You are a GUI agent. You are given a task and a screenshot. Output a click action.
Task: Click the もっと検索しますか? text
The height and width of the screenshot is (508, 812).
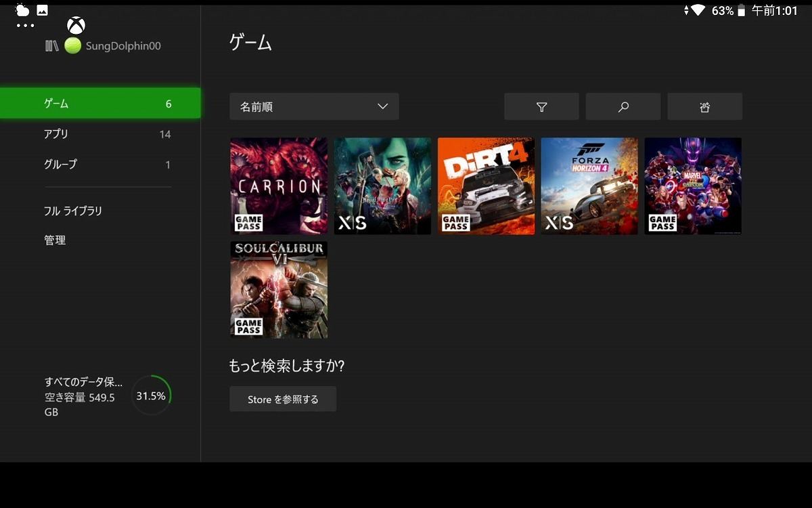(x=287, y=366)
